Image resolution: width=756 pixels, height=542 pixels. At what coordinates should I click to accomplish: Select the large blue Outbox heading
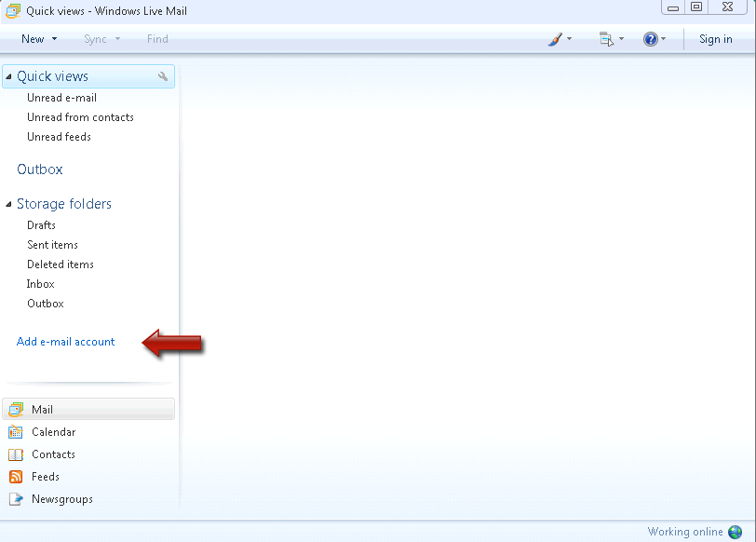tap(40, 169)
